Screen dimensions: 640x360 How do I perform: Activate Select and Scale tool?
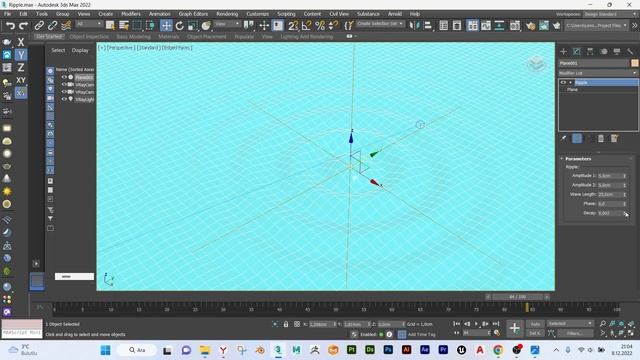pyautogui.click(x=193, y=26)
